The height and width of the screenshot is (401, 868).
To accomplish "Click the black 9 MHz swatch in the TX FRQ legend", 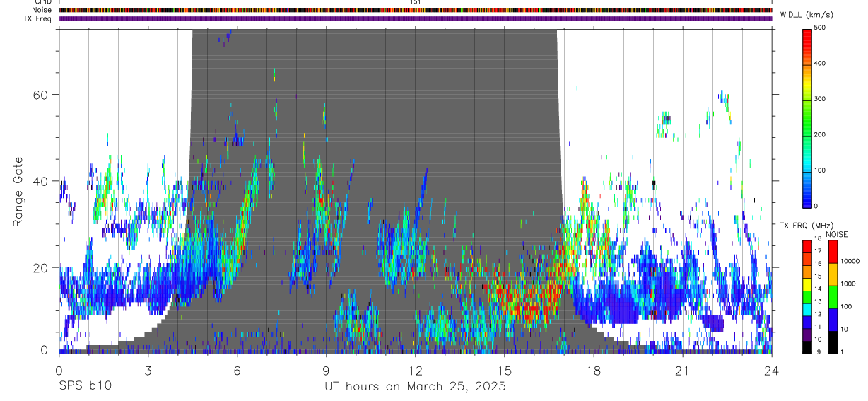I will coord(807,348).
